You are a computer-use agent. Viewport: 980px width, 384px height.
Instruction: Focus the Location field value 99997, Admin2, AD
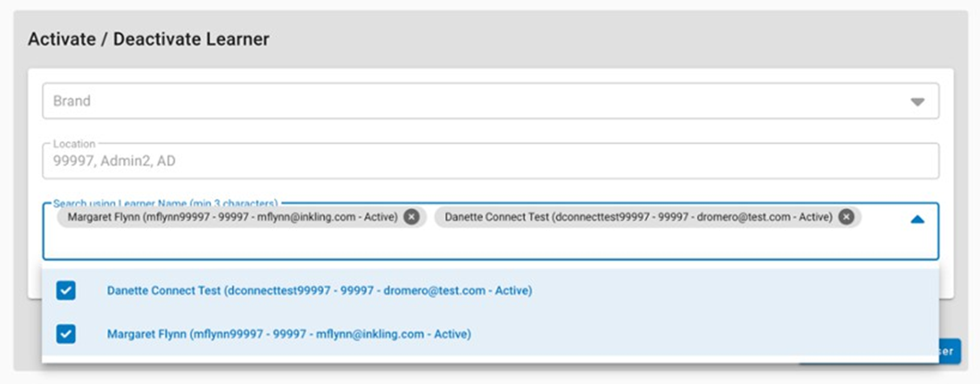click(x=115, y=161)
